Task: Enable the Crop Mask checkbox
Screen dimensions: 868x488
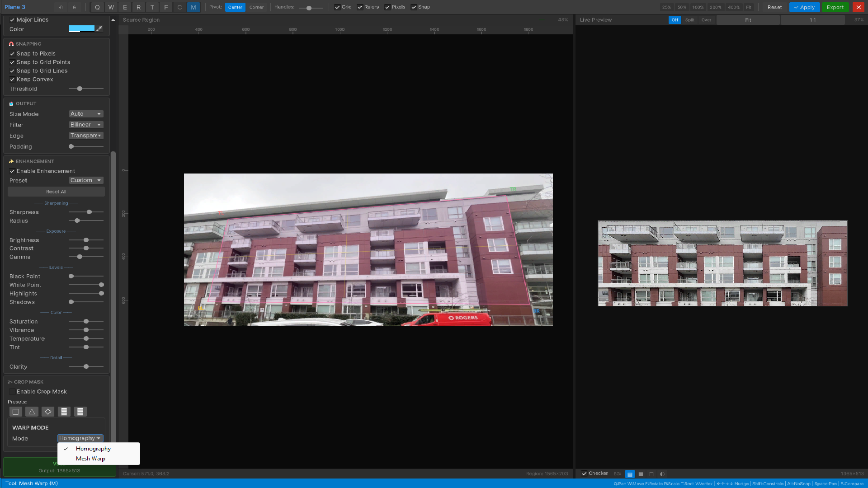Action: 12,392
